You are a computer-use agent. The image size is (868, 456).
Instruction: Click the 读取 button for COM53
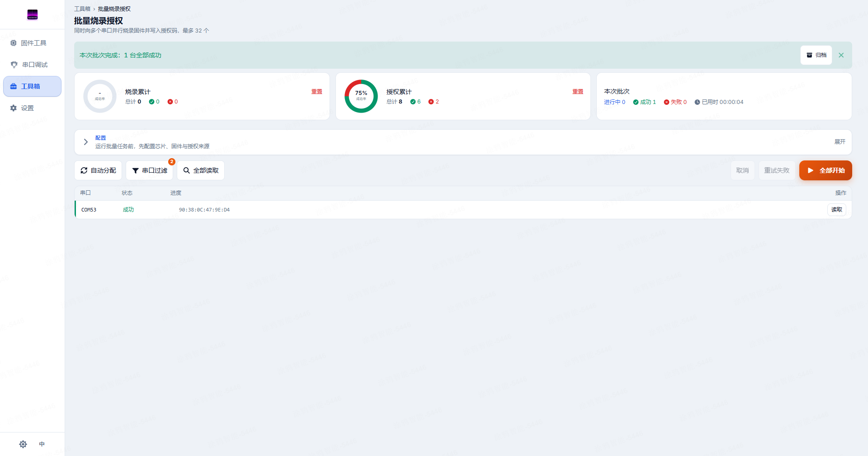[836, 210]
